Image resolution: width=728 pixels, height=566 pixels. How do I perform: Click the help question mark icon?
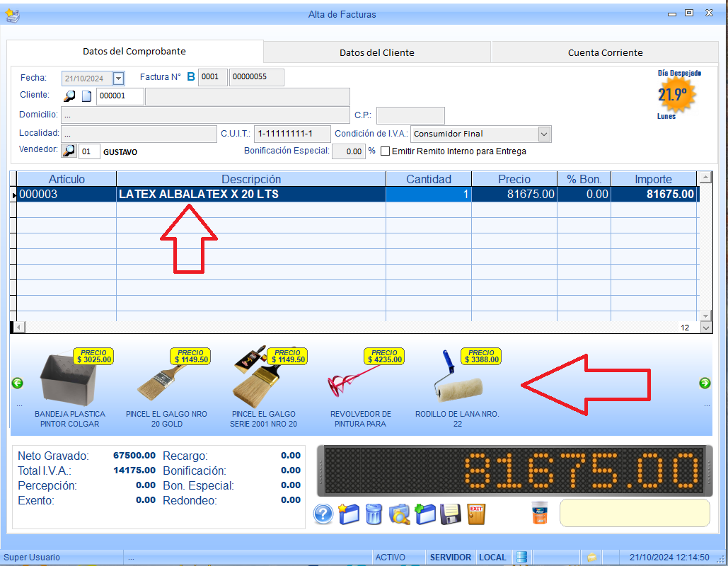coord(323,514)
